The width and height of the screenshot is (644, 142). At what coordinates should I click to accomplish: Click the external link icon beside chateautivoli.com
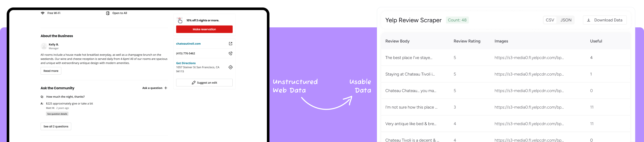point(231,44)
